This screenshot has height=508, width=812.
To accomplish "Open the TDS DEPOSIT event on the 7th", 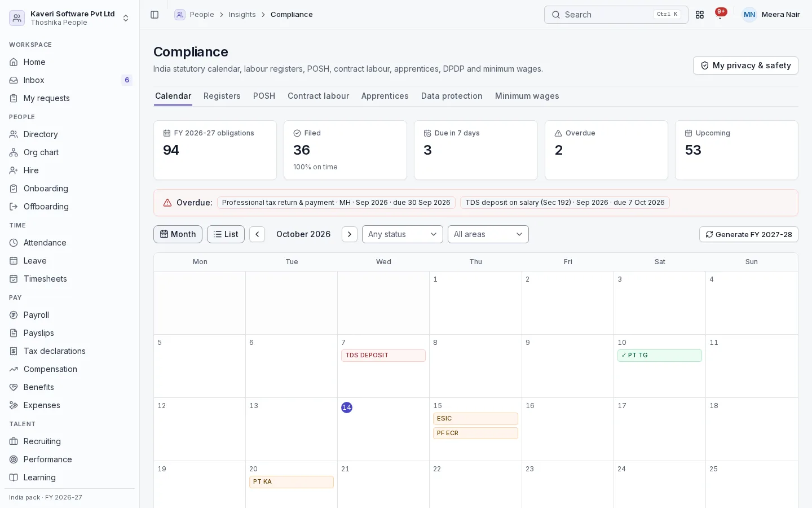I will (x=383, y=356).
